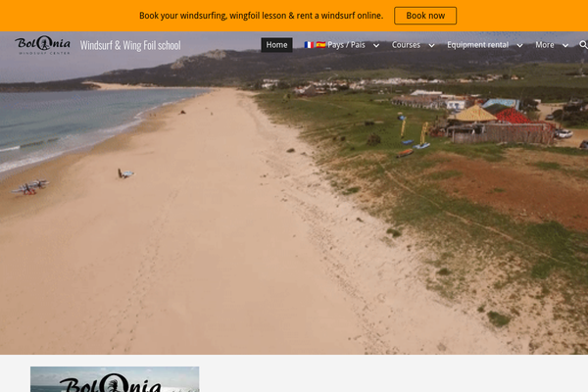Click the Bolonia thumbnail image below

(x=115, y=379)
